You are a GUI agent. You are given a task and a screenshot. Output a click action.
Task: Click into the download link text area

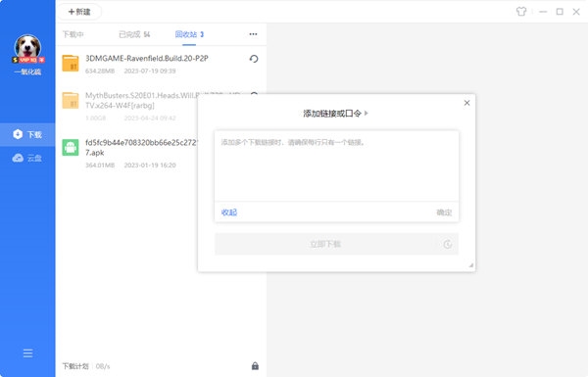[x=336, y=165]
